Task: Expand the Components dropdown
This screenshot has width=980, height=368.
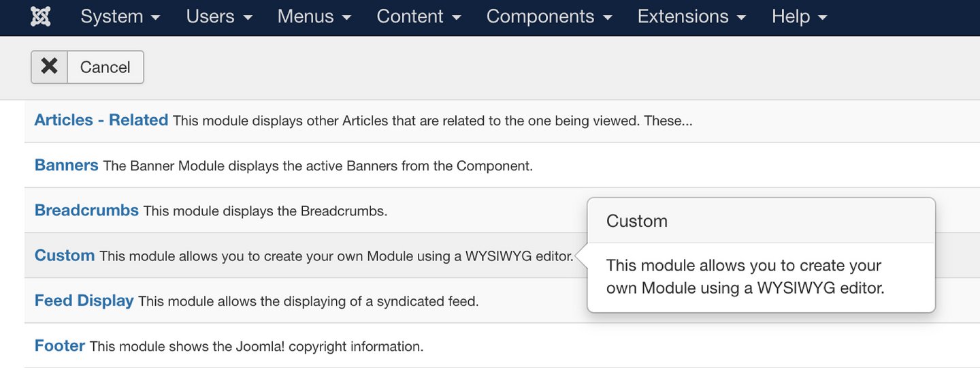Action: tap(549, 16)
